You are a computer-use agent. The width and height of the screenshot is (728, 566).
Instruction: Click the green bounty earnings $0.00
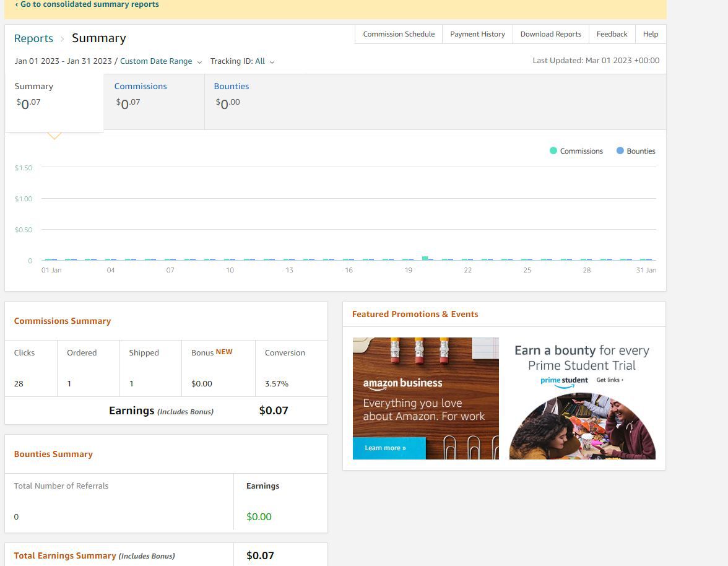(x=259, y=517)
